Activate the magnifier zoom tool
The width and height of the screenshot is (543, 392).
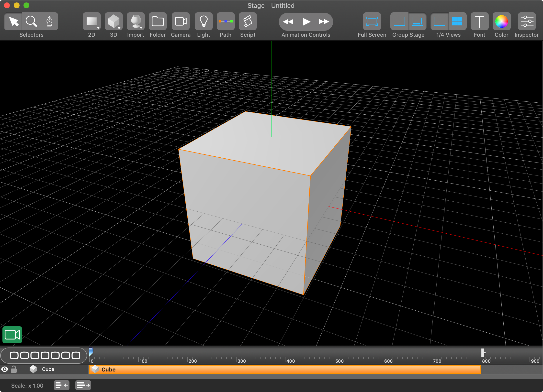tap(31, 22)
